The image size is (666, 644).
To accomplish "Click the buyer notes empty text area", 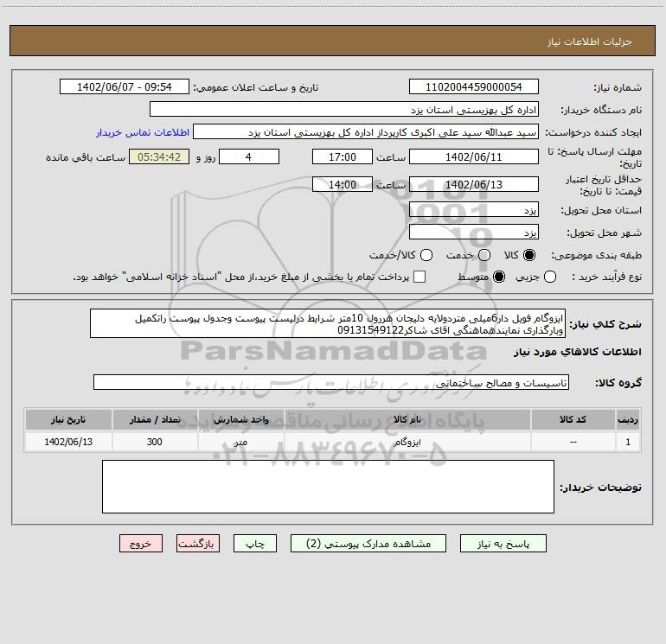I will pyautogui.click(x=329, y=487).
